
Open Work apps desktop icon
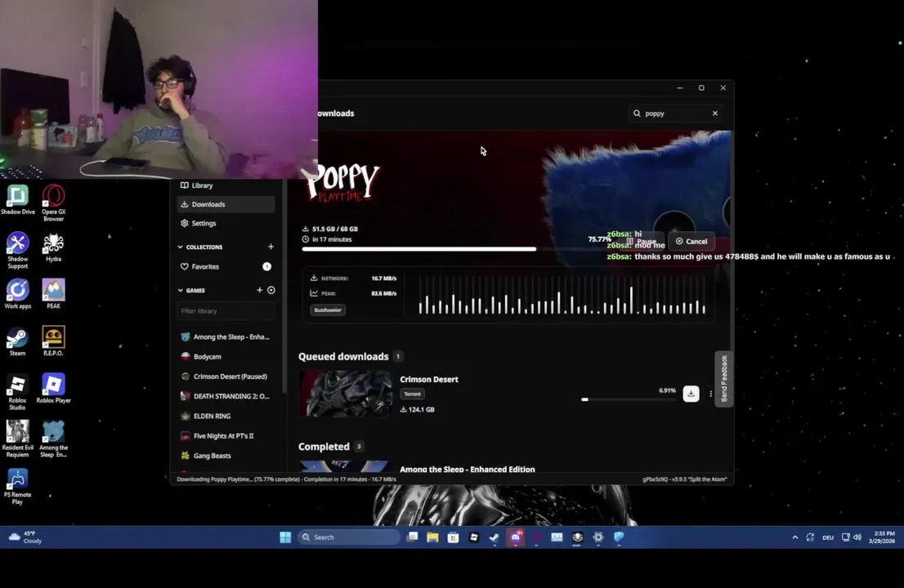(17, 294)
